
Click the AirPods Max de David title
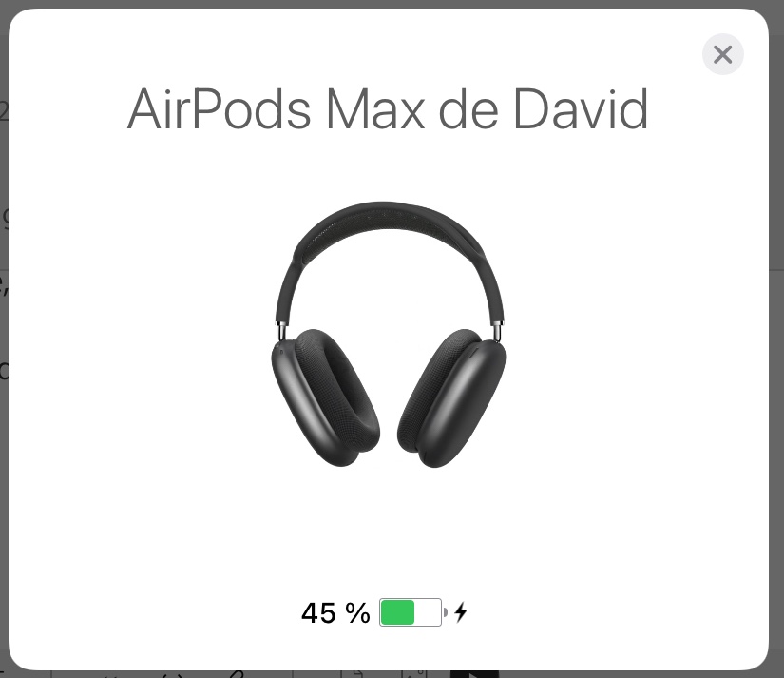pos(388,109)
